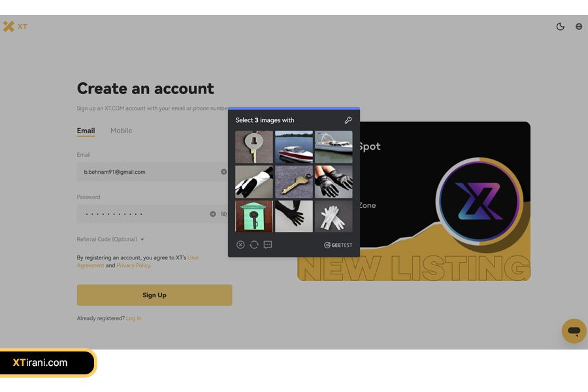The width and height of the screenshot is (588, 392).
Task: Refresh the captcha images
Action: (254, 245)
